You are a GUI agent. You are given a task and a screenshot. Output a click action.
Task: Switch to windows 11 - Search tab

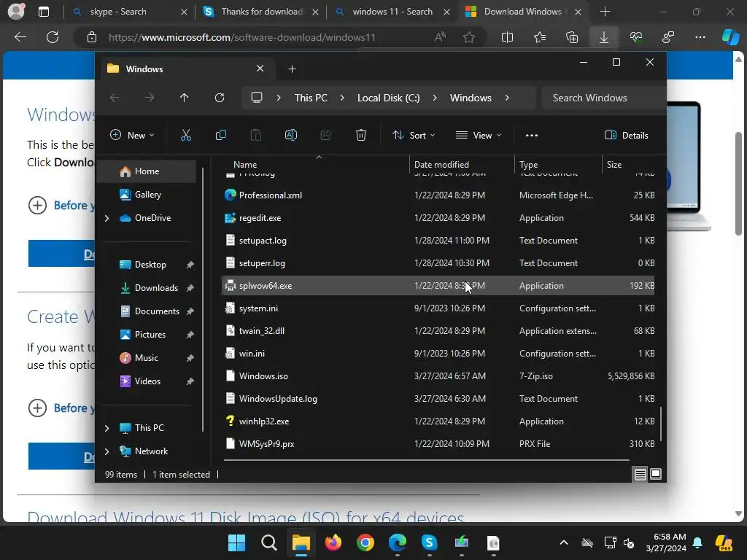(392, 12)
